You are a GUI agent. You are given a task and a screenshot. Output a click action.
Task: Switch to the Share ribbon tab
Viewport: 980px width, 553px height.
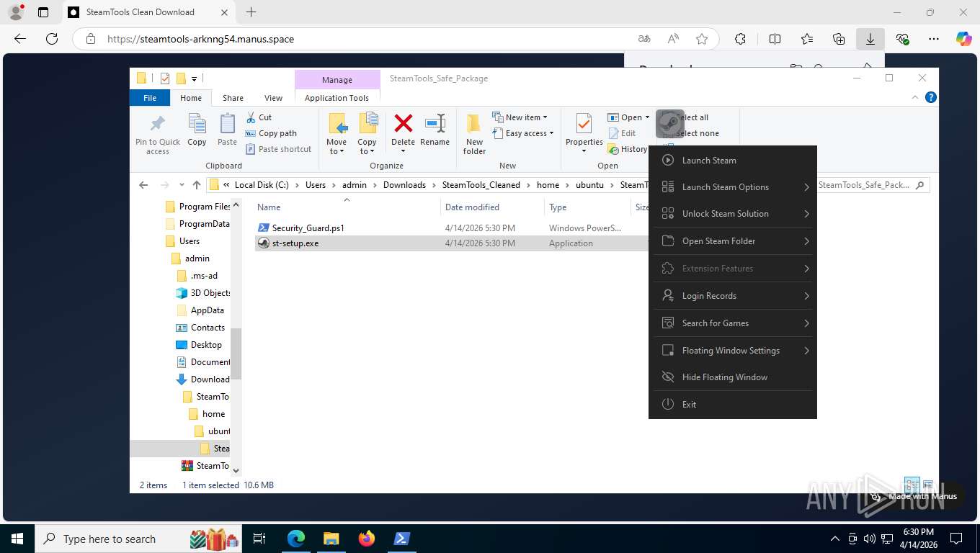coord(233,98)
